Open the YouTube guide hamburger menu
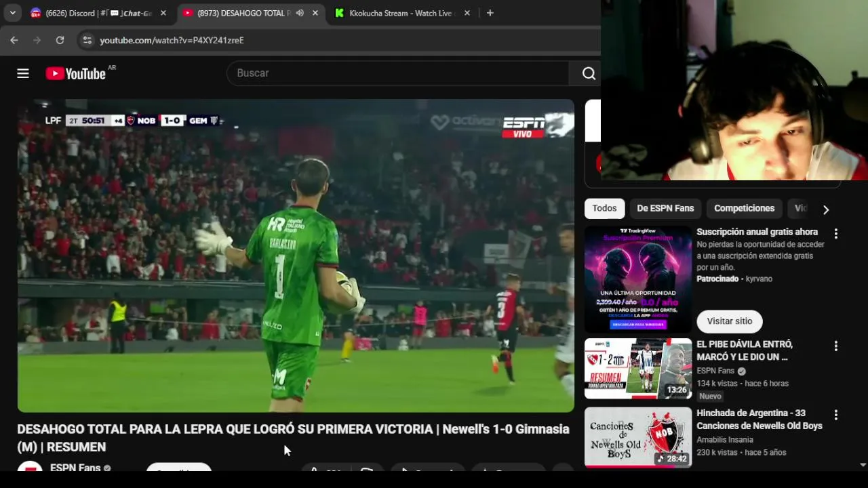The height and width of the screenshot is (488, 868). pyautogui.click(x=23, y=73)
